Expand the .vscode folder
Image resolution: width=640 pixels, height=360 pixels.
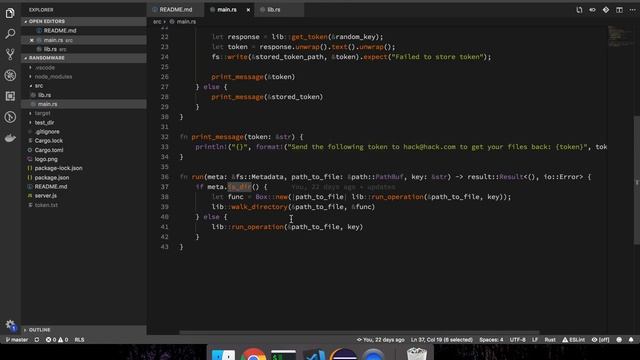tap(84, 67)
